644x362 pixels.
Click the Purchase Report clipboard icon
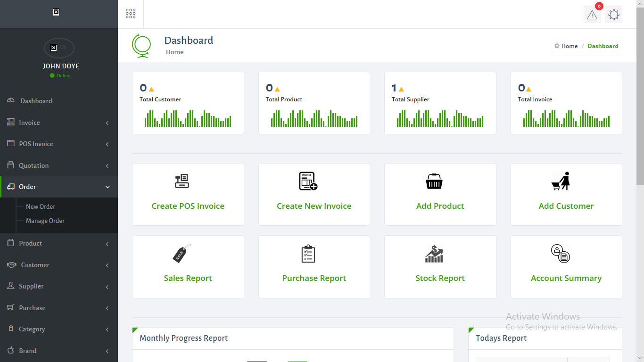(308, 254)
